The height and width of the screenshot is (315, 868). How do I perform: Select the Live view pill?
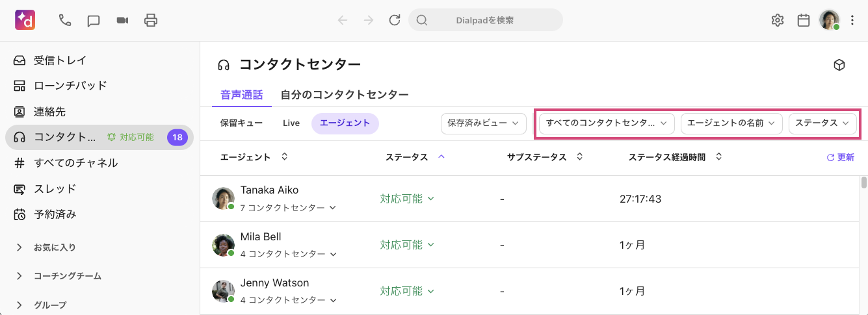pos(291,123)
